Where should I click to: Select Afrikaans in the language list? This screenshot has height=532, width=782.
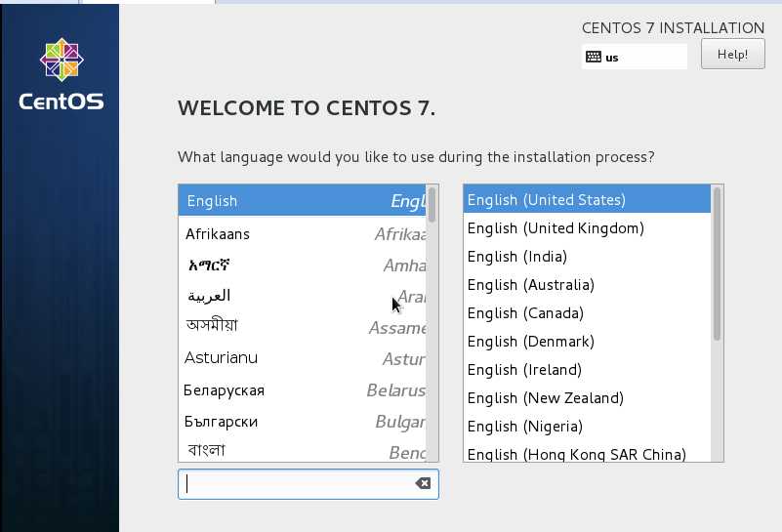coord(303,234)
